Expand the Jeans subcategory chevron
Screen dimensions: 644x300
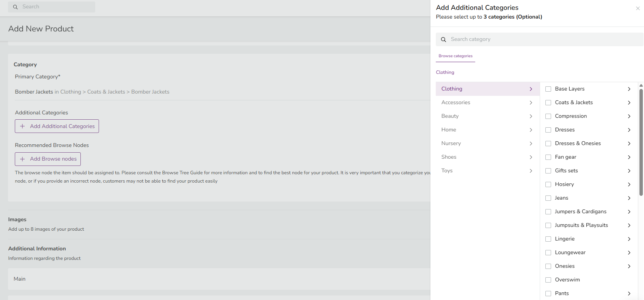629,198
